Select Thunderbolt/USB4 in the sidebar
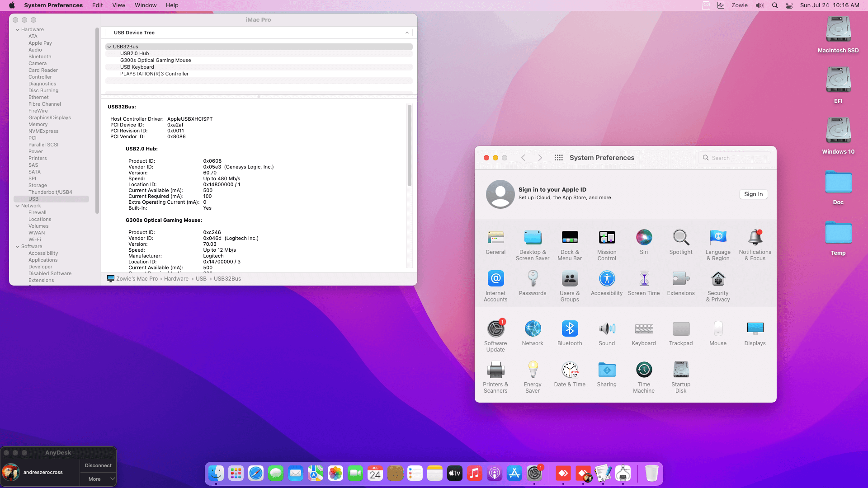The width and height of the screenshot is (868, 488). (x=50, y=192)
